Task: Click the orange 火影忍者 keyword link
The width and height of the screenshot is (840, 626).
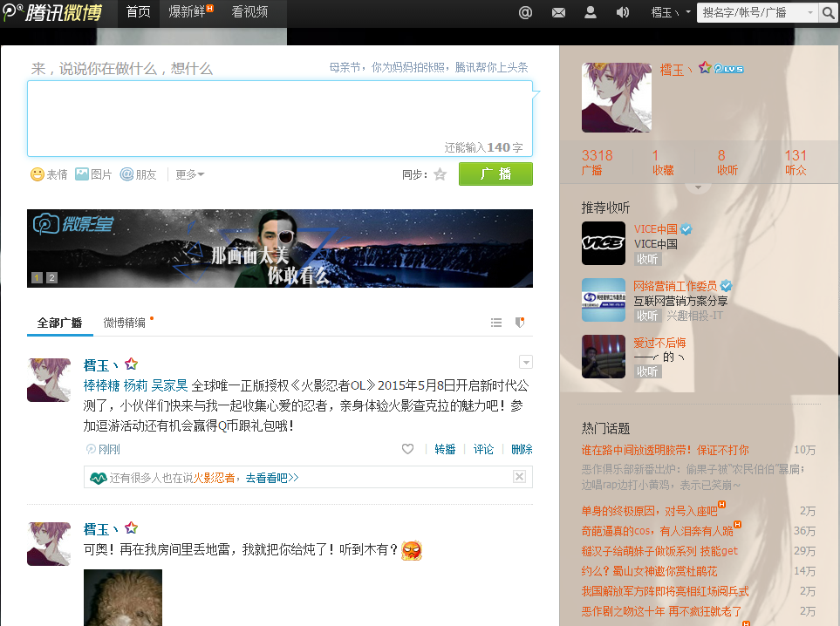Action: (x=214, y=478)
